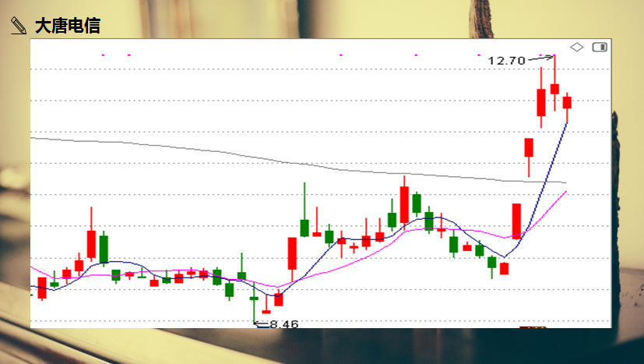The width and height of the screenshot is (644, 364).
Task: Click the 12.70 high price label
Action: click(506, 60)
